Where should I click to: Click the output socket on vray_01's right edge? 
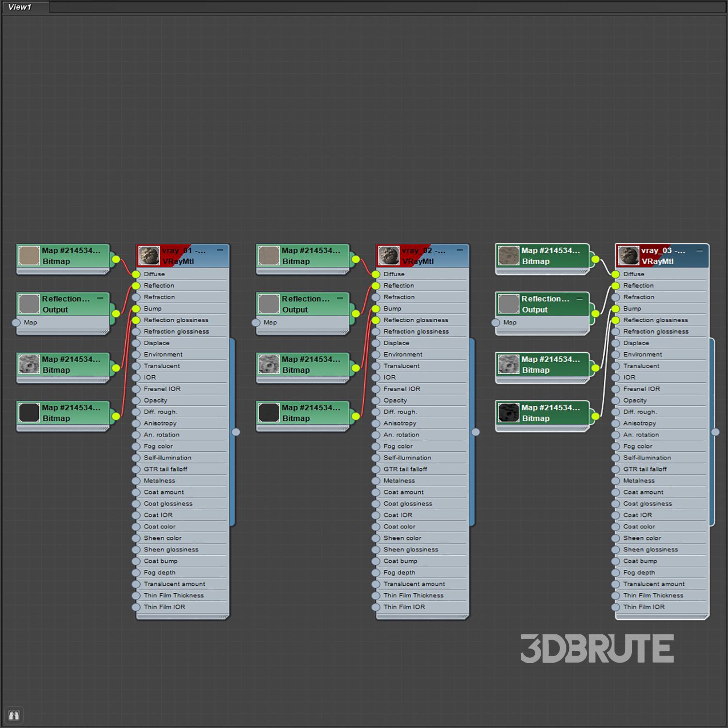click(236, 432)
